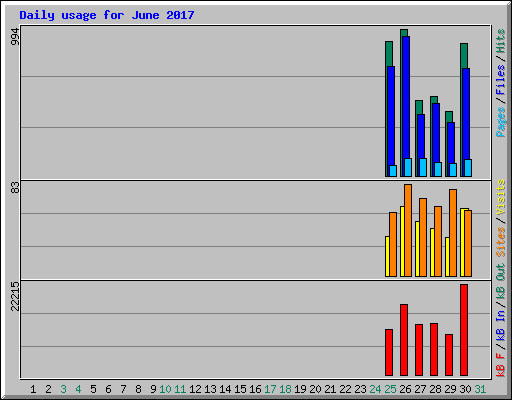Click day label 29 on the axis
The height and width of the screenshot is (400, 512).
[x=450, y=389]
